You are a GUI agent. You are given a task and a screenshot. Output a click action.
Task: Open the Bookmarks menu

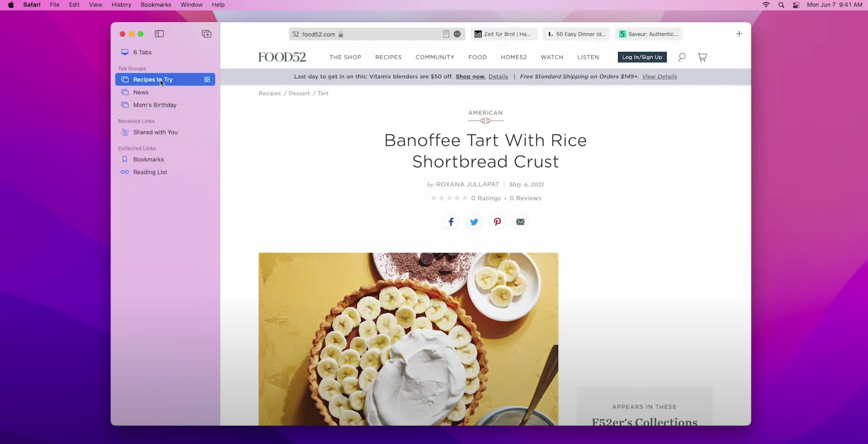pyautogui.click(x=156, y=5)
